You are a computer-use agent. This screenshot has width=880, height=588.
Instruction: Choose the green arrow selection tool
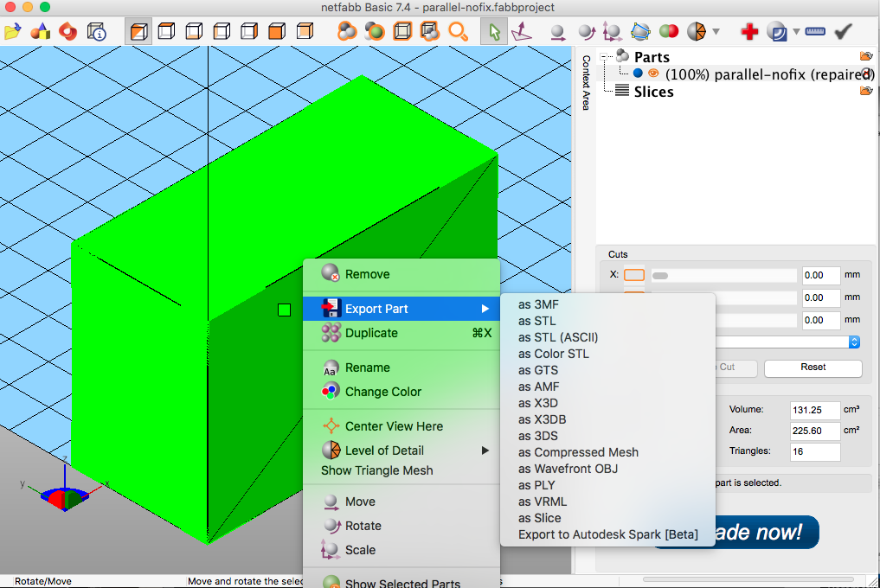coord(494,31)
